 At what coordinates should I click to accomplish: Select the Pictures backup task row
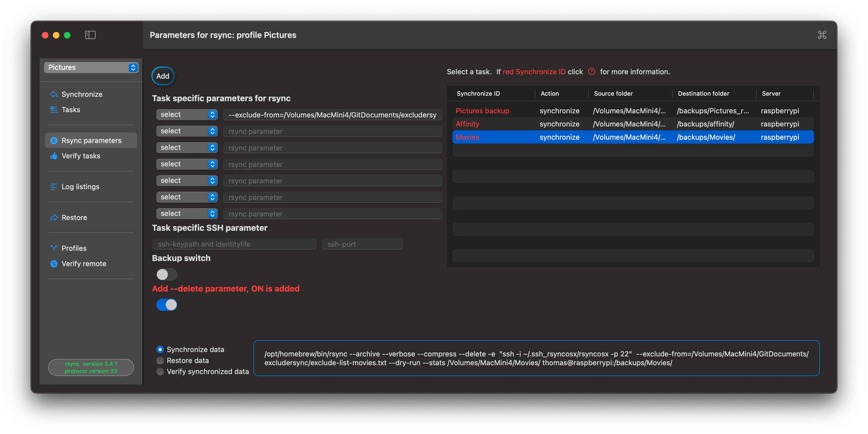coord(482,111)
